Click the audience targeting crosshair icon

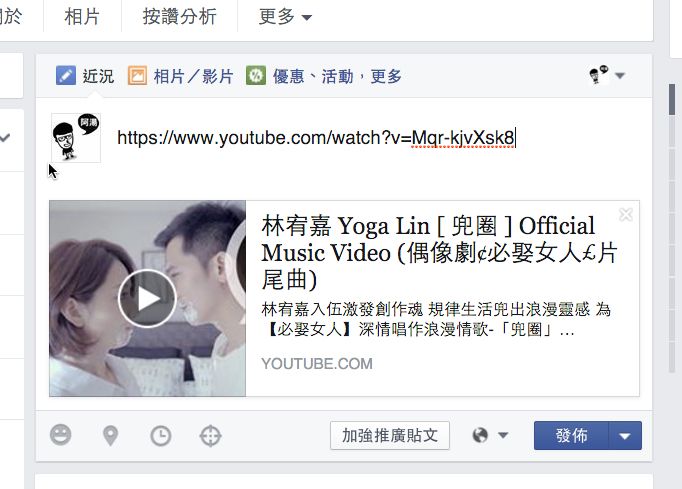211,435
